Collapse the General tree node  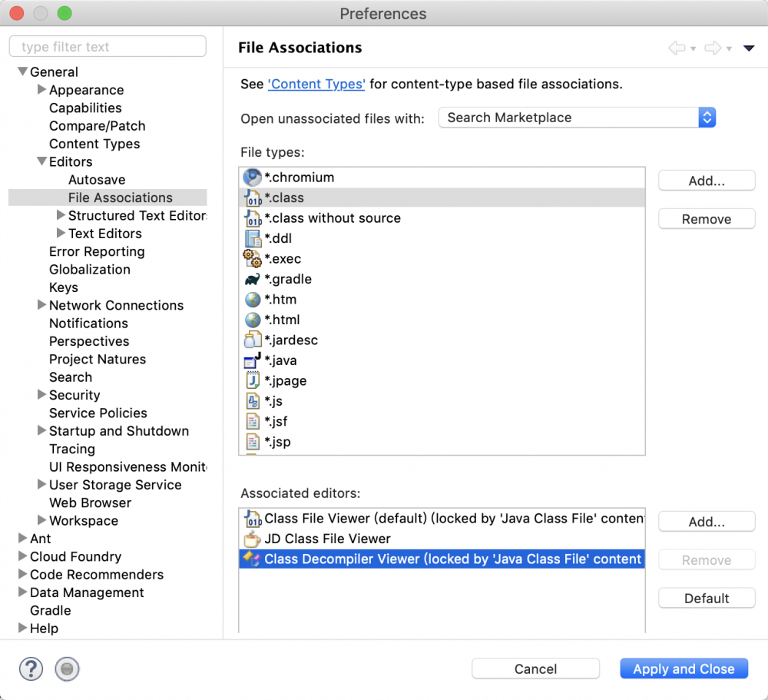click(22, 72)
